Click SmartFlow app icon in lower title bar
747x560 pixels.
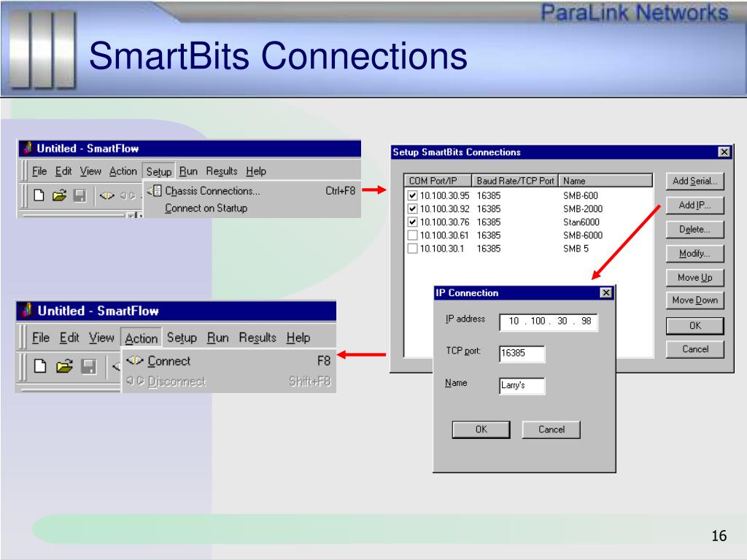point(28,311)
